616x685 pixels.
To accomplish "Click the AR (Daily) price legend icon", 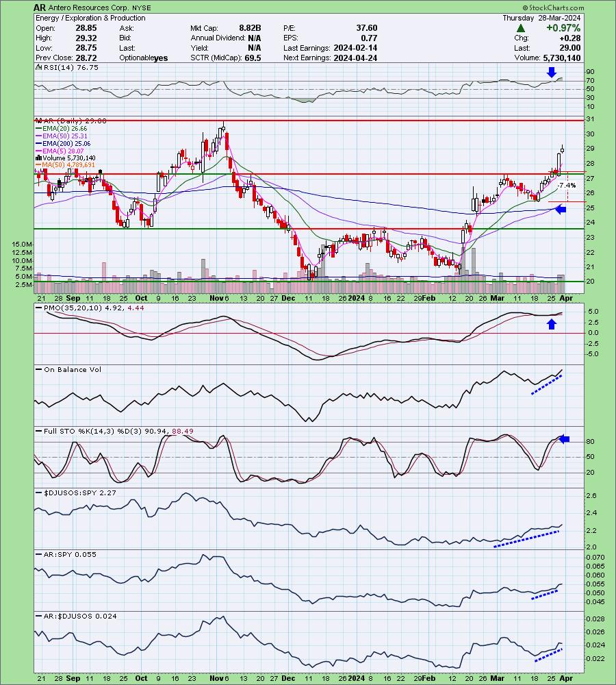I will 38,121.
